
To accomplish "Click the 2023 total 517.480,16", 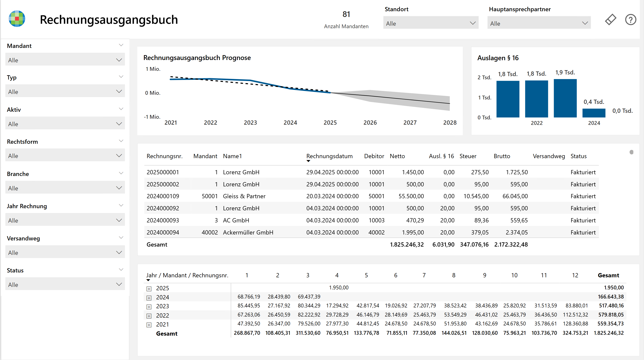I will [x=611, y=306].
